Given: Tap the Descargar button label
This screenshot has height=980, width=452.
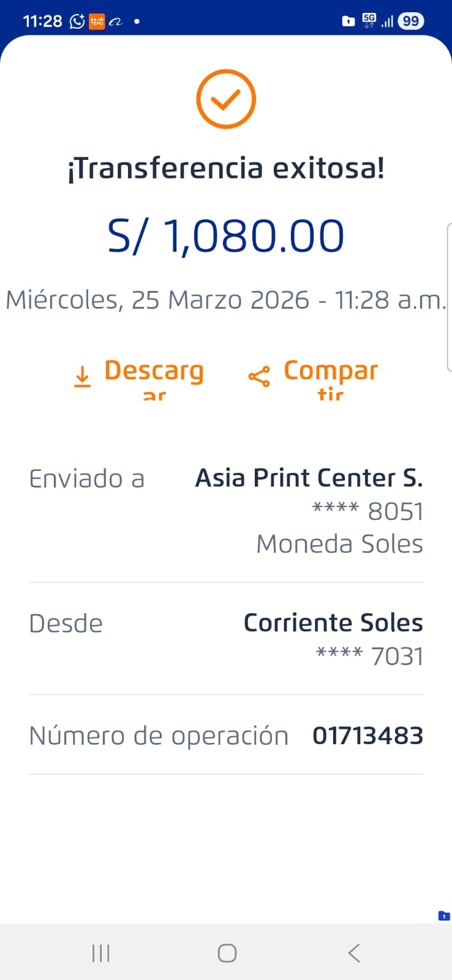Looking at the screenshot, I should click(154, 371).
